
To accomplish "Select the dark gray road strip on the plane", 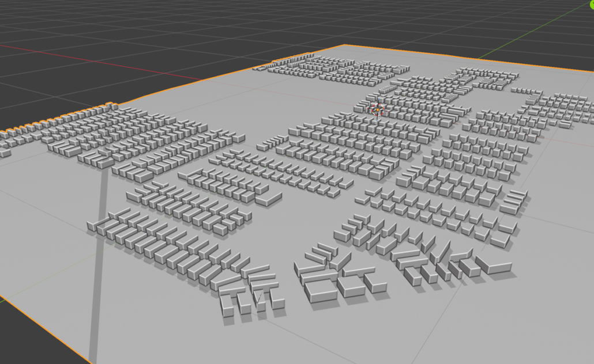I will coord(98,265).
